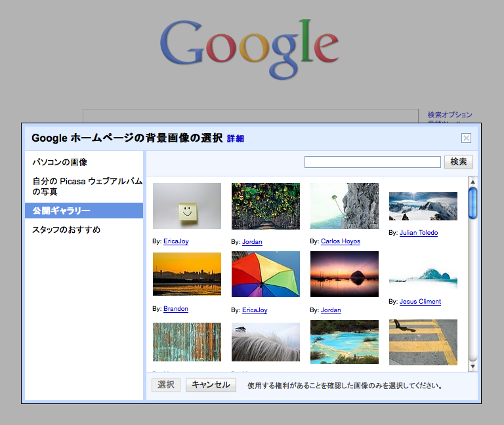The height and width of the screenshot is (425, 504).
Task: Open the Carlos Hoyos author link
Action: tap(341, 241)
